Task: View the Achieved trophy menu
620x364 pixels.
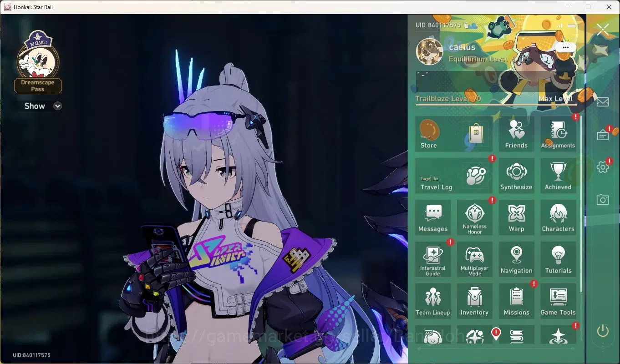Action: (x=558, y=176)
